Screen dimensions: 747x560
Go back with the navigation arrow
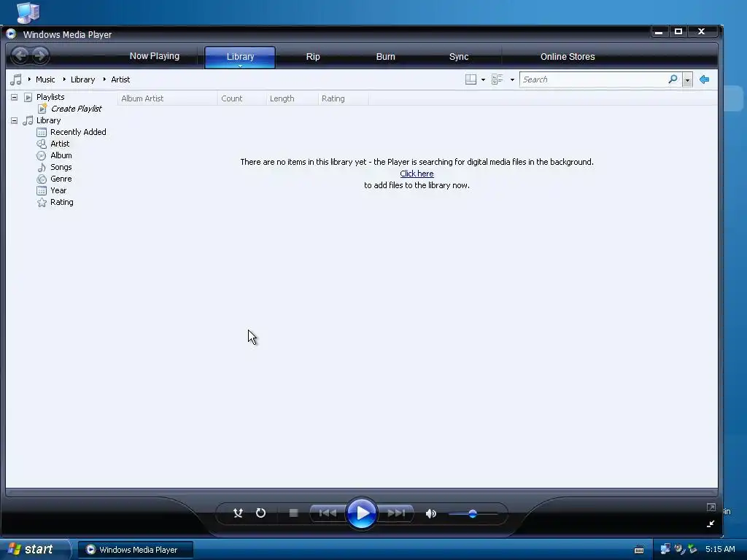[20, 55]
